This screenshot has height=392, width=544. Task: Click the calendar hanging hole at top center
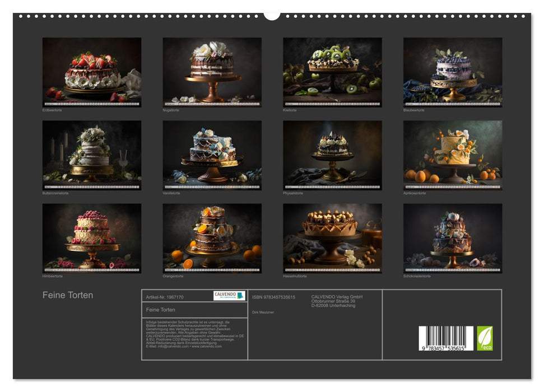(x=272, y=15)
